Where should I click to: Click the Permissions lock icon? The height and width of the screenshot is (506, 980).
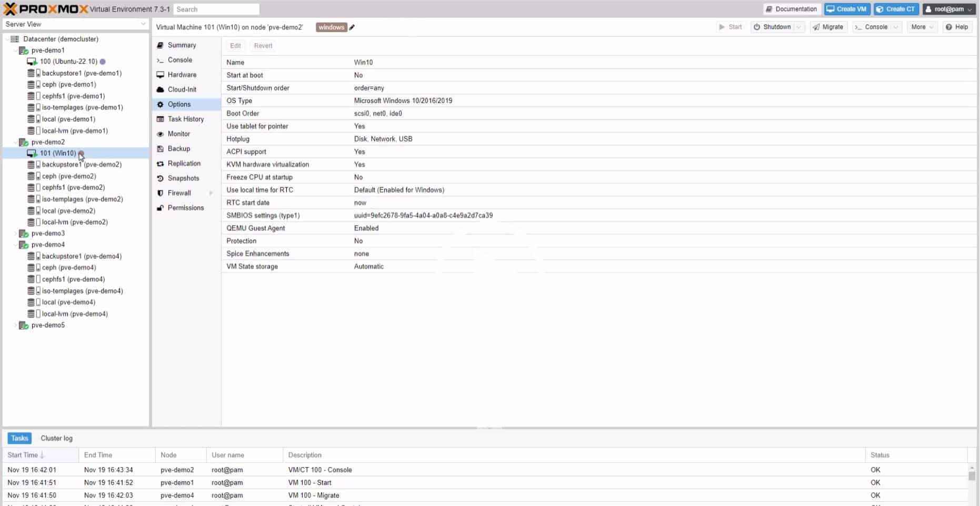coord(161,208)
